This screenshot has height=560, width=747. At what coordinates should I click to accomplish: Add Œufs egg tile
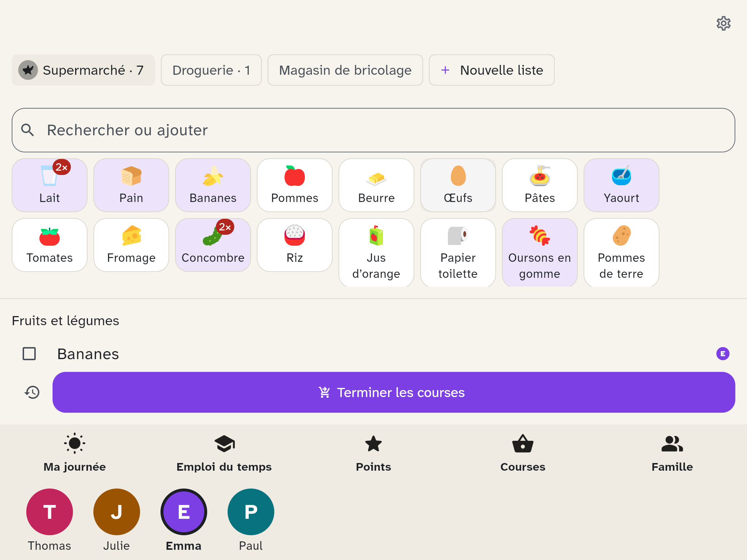[458, 185]
